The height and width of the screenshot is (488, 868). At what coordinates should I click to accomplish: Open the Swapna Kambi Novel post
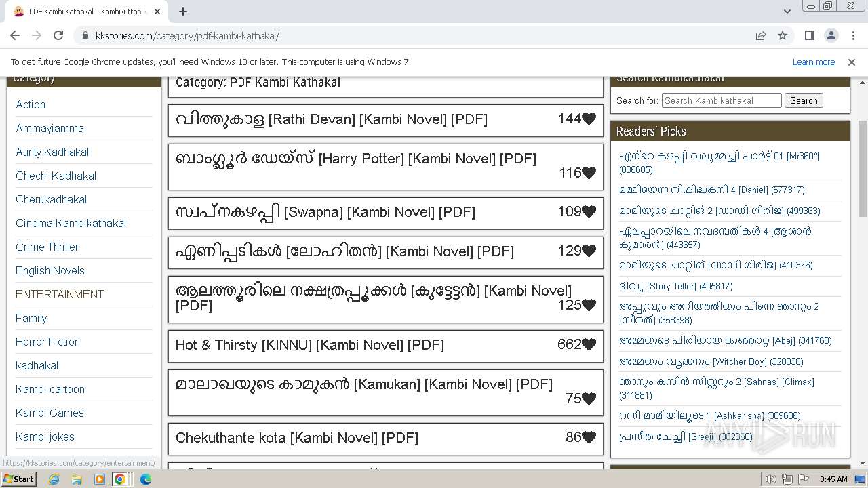pyautogui.click(x=325, y=212)
